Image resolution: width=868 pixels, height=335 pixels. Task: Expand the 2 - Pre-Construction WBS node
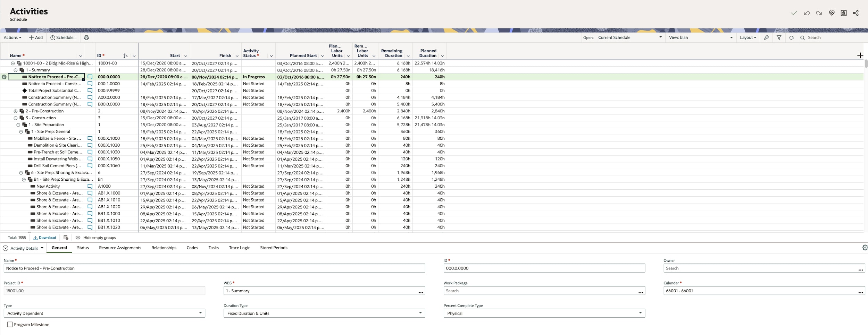[16, 111]
